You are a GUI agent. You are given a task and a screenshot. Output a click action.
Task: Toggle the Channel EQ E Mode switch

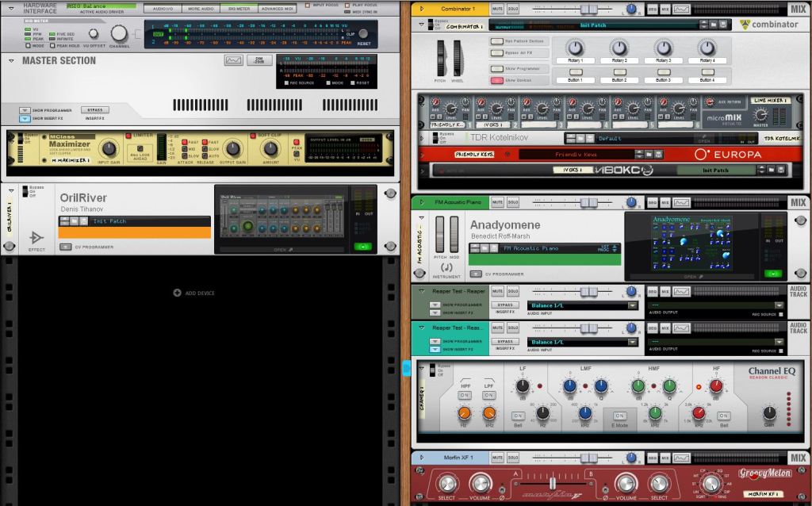[619, 416]
